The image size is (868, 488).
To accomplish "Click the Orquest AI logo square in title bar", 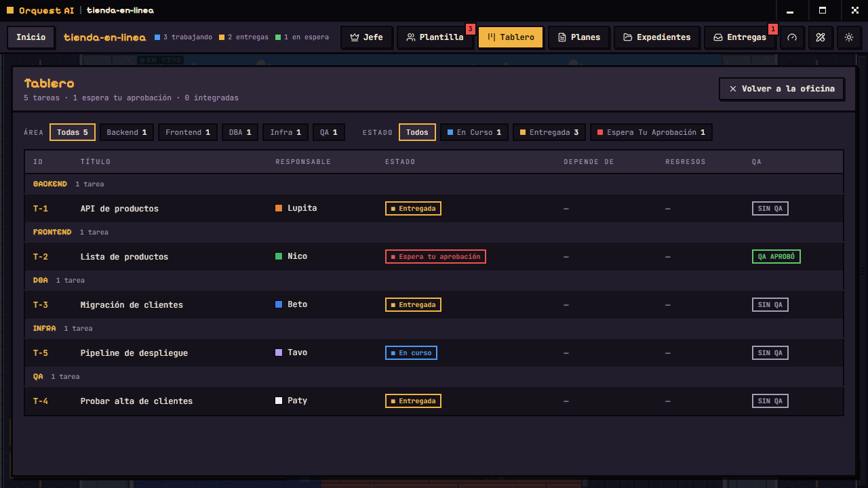I will point(10,10).
